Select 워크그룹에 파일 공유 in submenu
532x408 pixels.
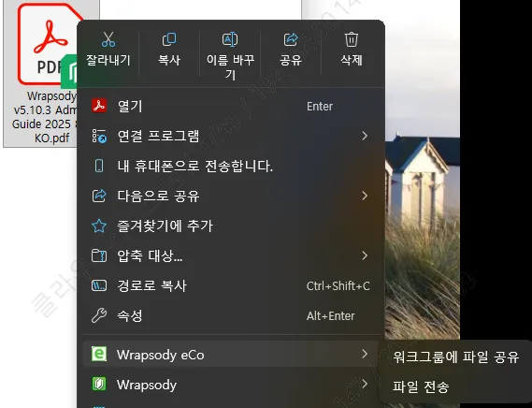(x=455, y=357)
